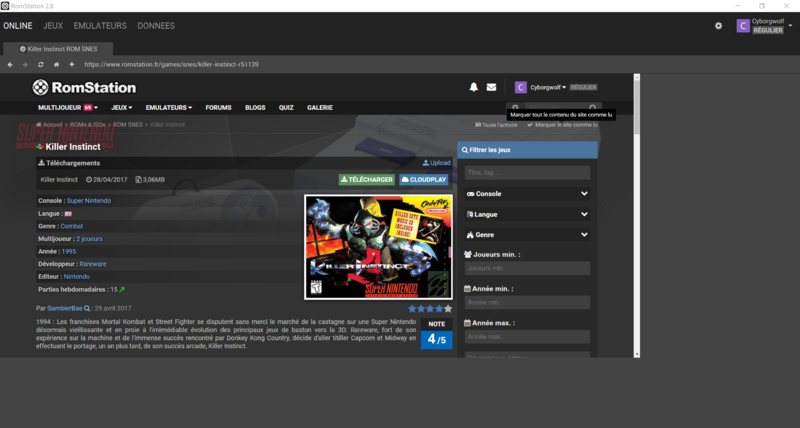800x428 pixels.
Task: Click the Upload link
Action: 437,162
